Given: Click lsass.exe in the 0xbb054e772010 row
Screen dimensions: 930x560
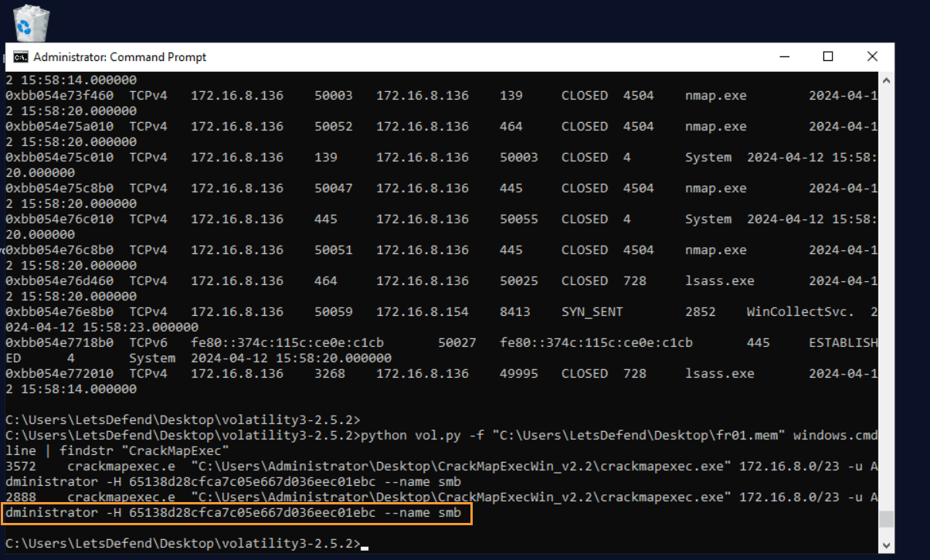Looking at the screenshot, I should tap(720, 374).
